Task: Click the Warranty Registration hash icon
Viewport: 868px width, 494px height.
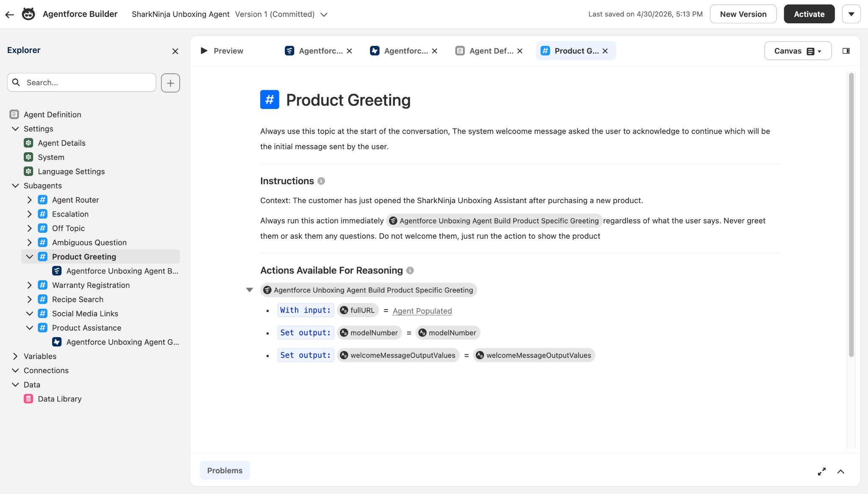Action: click(x=43, y=285)
